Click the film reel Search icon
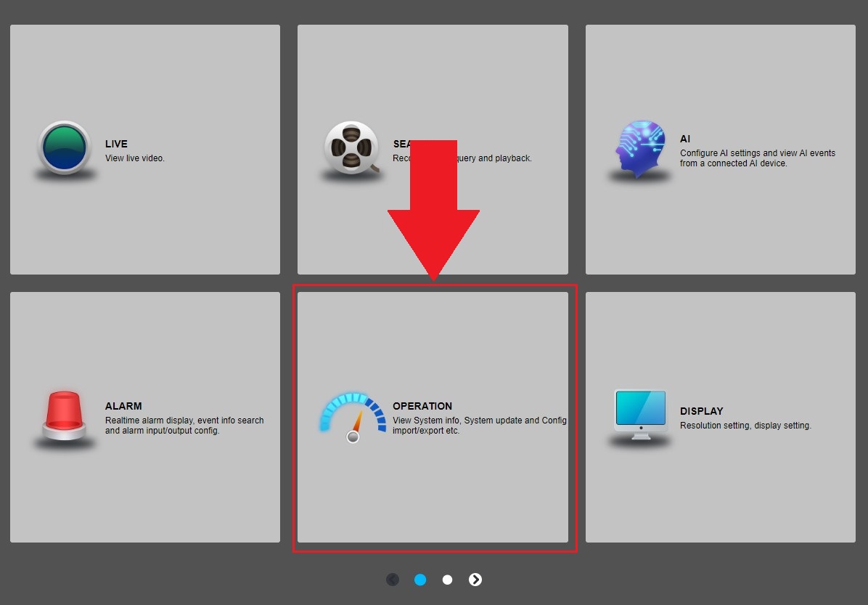The height and width of the screenshot is (605, 868). coord(352,148)
